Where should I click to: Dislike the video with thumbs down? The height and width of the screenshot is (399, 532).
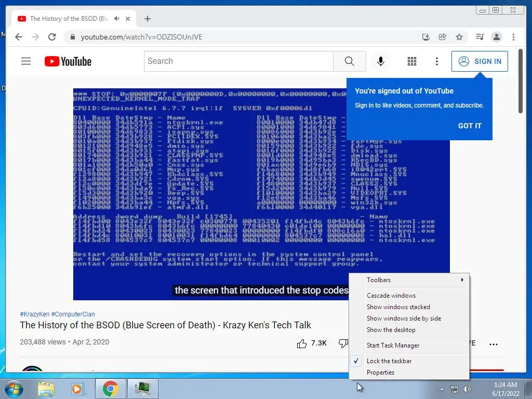click(x=343, y=343)
